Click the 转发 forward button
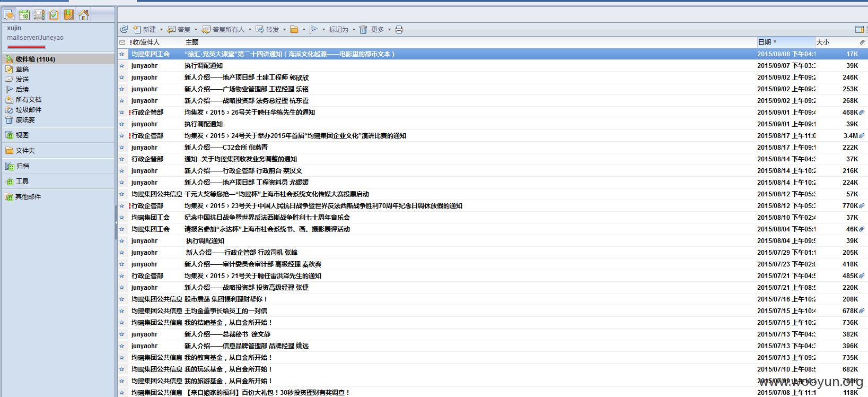 point(267,30)
